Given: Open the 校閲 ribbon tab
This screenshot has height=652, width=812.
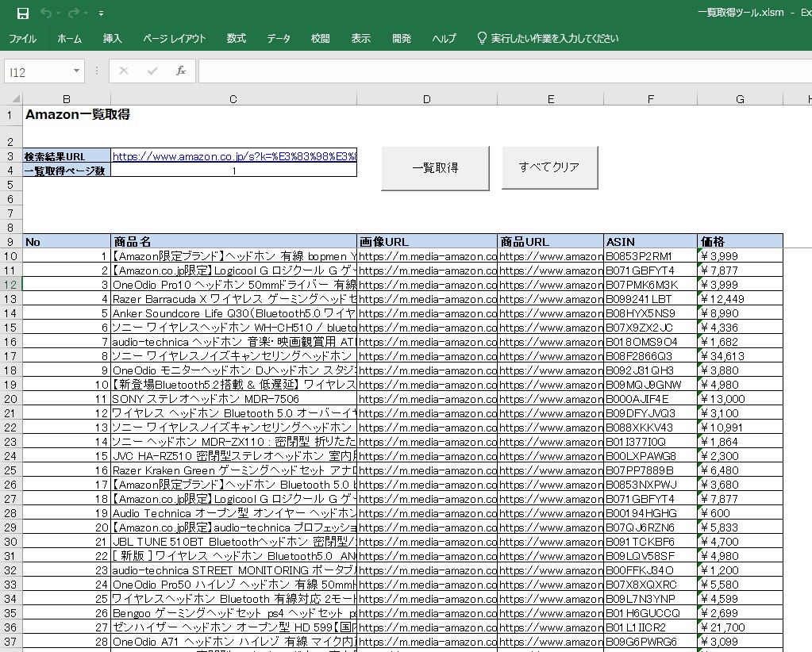Looking at the screenshot, I should [x=320, y=38].
